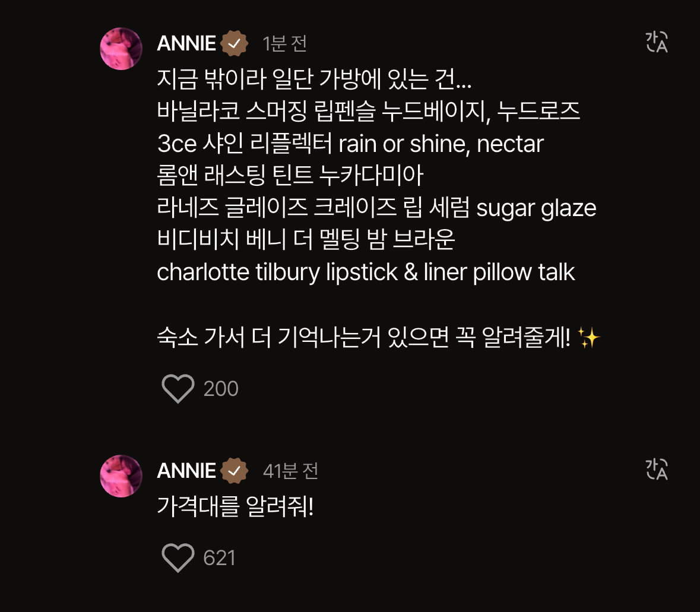Click the 'charlotte tilbury lipstick & liner' line
This screenshot has width=700, height=612.
[x=366, y=272]
